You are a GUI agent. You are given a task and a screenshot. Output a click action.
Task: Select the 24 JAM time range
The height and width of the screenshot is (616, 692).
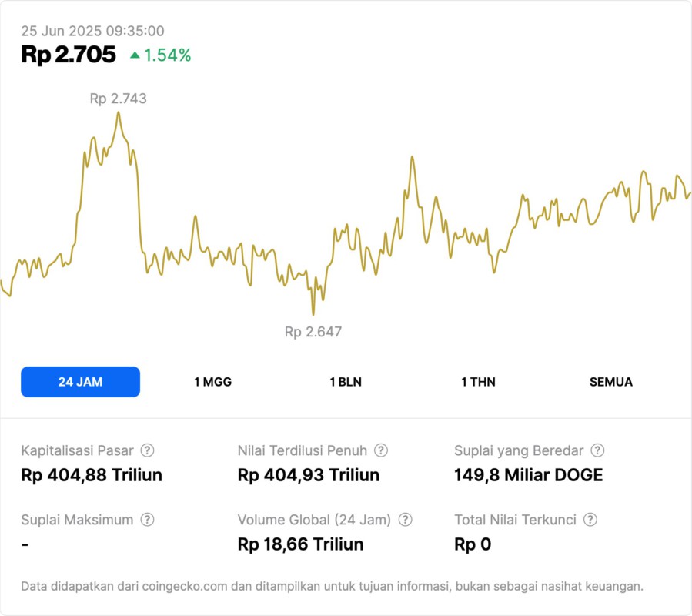click(x=80, y=382)
